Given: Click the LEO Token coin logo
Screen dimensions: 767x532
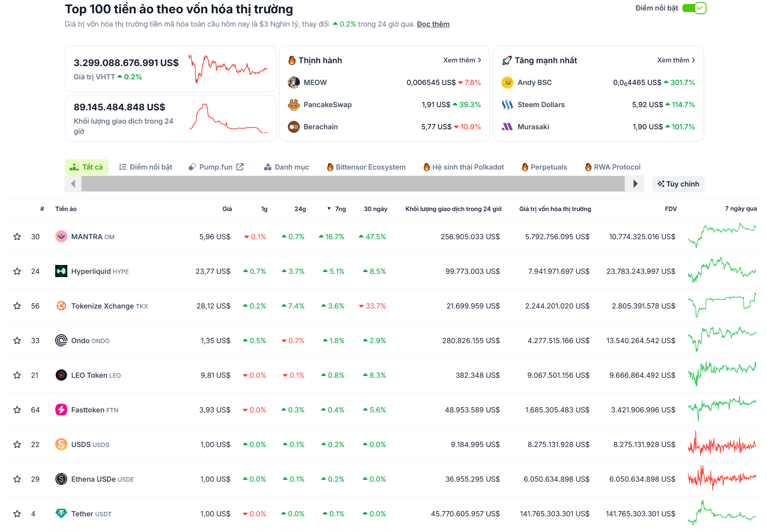Looking at the screenshot, I should click(61, 375).
